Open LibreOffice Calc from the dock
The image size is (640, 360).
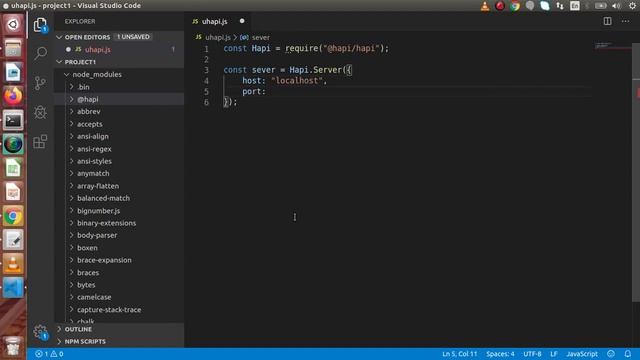(13, 168)
